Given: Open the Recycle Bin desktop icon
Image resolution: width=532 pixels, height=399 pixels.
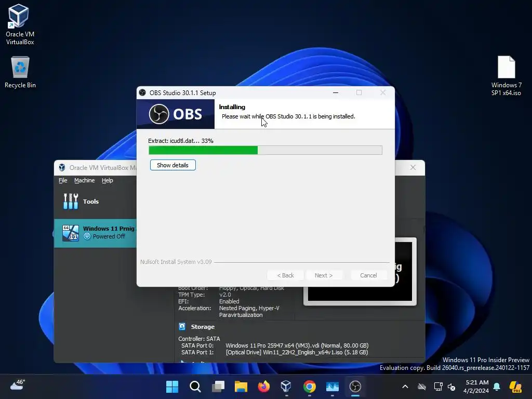Looking at the screenshot, I should tap(20, 72).
